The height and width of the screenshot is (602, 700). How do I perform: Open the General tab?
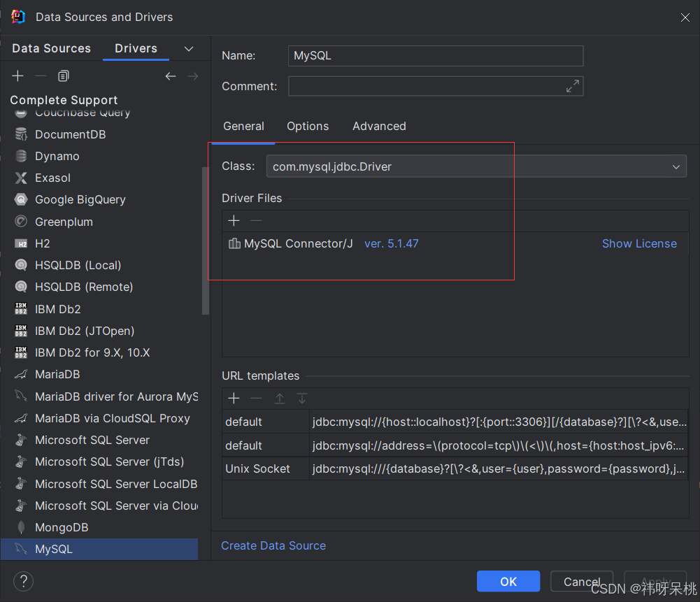[x=244, y=127]
